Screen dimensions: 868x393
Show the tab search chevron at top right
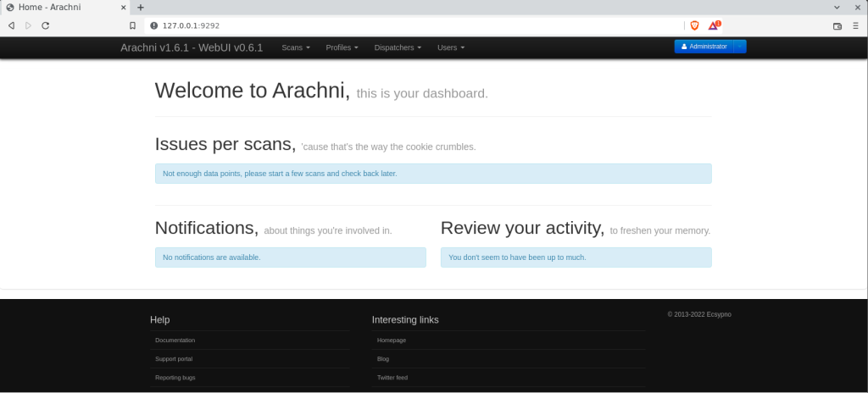tap(837, 7)
